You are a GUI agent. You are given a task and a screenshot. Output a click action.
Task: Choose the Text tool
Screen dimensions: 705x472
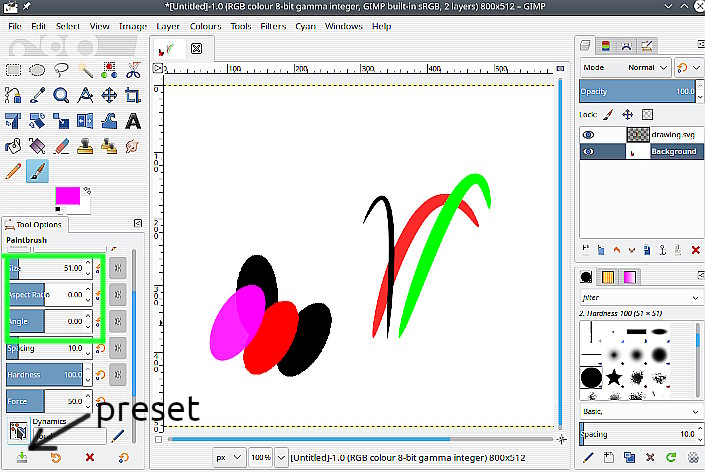(x=132, y=121)
